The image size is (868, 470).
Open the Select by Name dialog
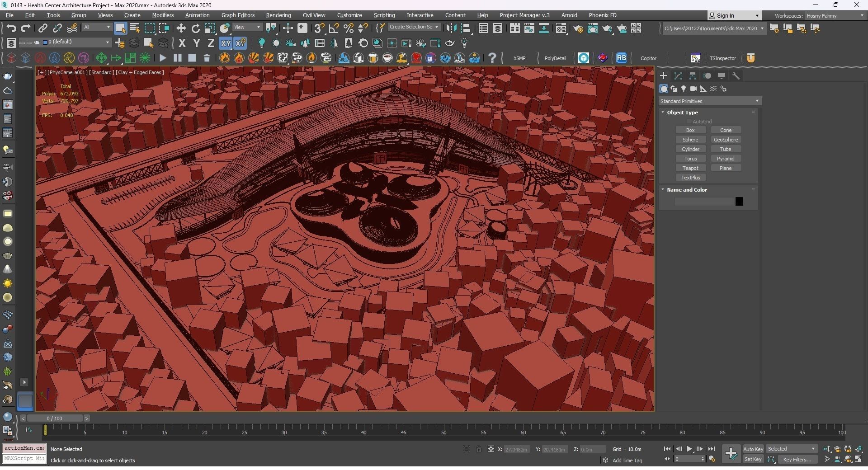tap(135, 28)
